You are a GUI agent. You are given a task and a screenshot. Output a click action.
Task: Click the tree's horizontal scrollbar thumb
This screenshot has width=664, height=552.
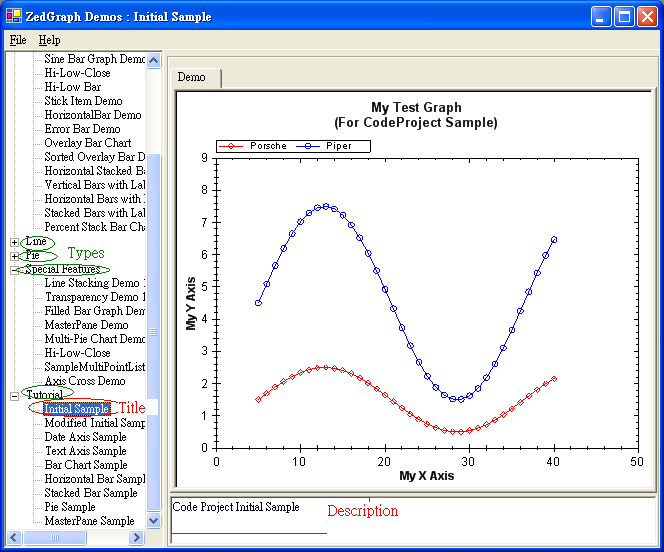click(55, 538)
